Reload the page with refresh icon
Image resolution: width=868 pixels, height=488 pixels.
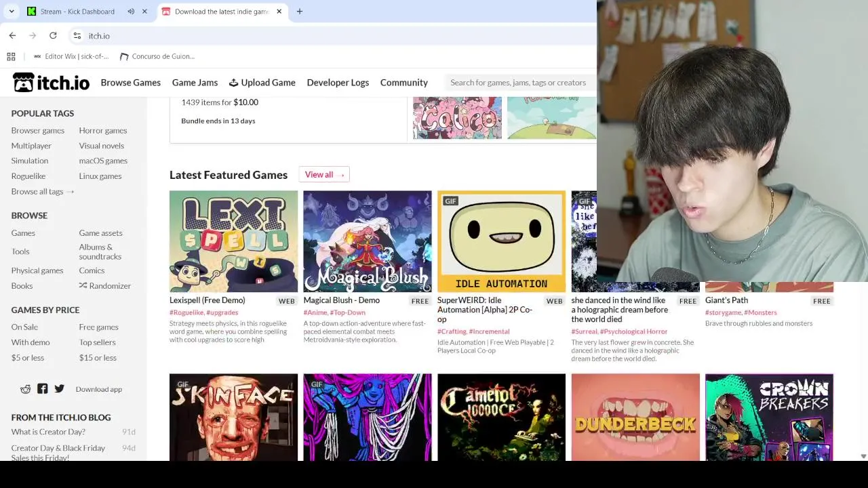coord(53,35)
